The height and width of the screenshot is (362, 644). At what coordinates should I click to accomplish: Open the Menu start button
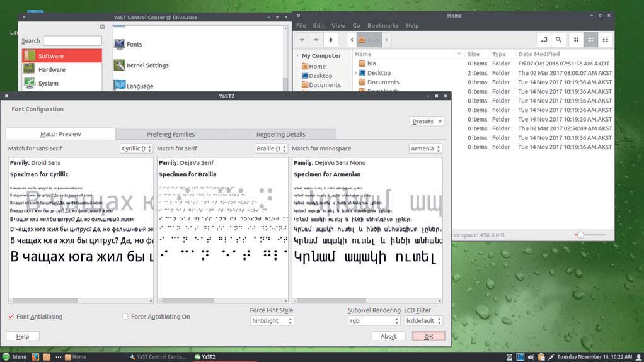pos(14,357)
